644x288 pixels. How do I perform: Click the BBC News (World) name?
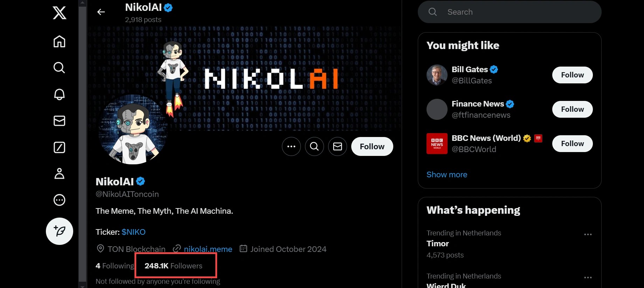(x=486, y=138)
